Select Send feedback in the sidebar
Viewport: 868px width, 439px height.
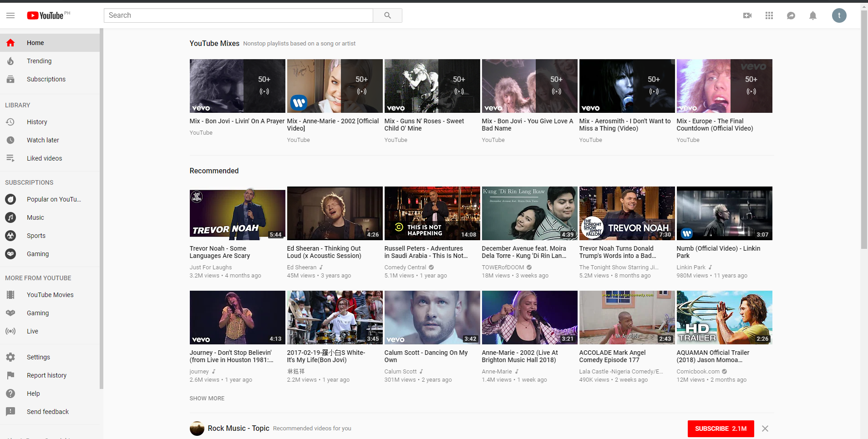[50, 412]
